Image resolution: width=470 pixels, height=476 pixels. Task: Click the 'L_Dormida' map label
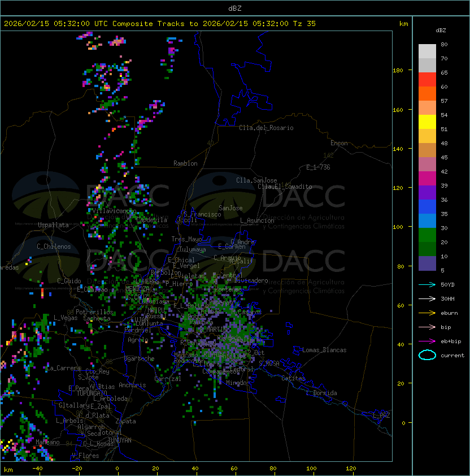pyautogui.click(x=321, y=393)
